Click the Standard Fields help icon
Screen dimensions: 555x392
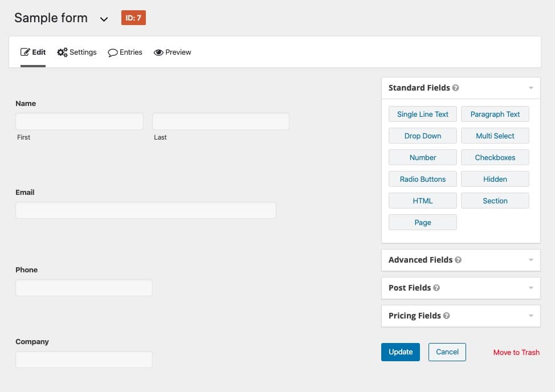[x=455, y=88]
